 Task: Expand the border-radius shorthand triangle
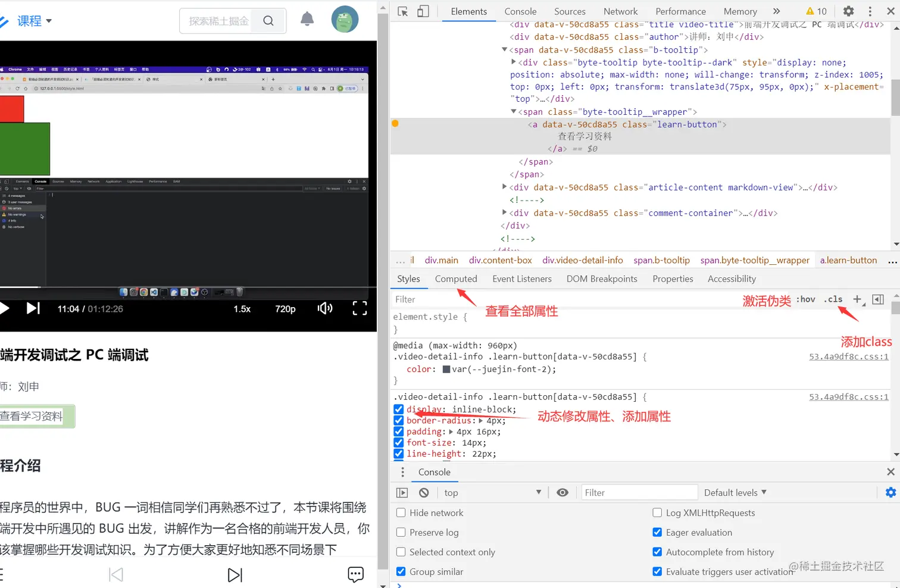[481, 421]
